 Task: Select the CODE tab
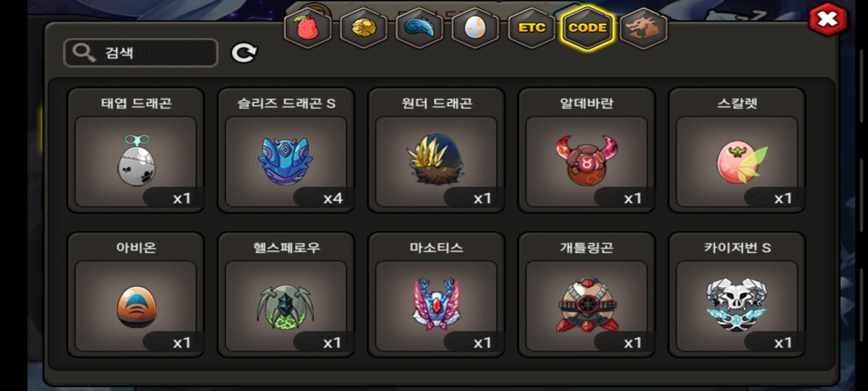pyautogui.click(x=587, y=28)
